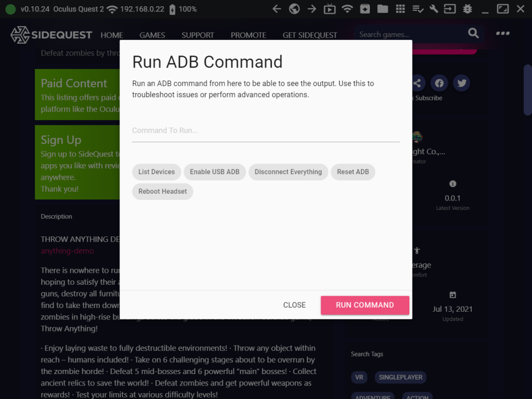Open the wrench device settings icon
The image size is (532, 399).
tap(434, 9)
